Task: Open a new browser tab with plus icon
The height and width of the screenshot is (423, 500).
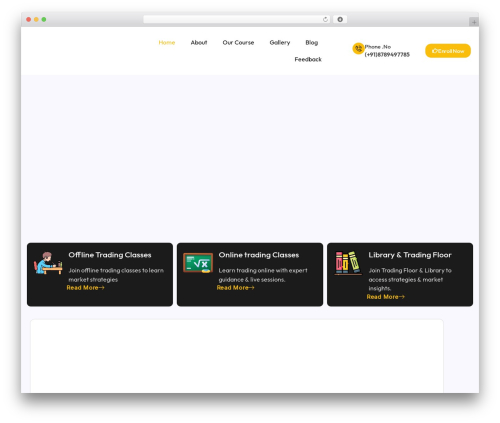Action: pos(474,22)
